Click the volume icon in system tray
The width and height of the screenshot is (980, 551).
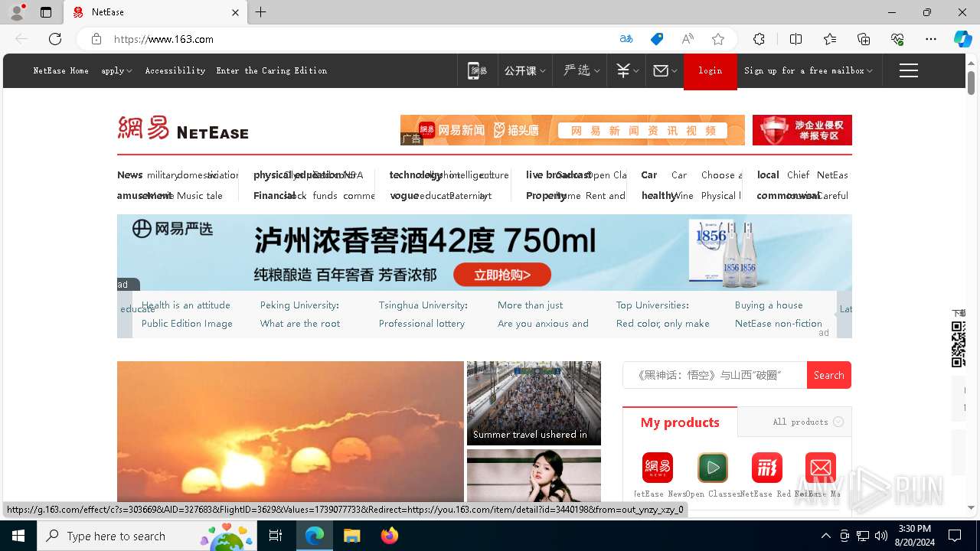tap(881, 536)
